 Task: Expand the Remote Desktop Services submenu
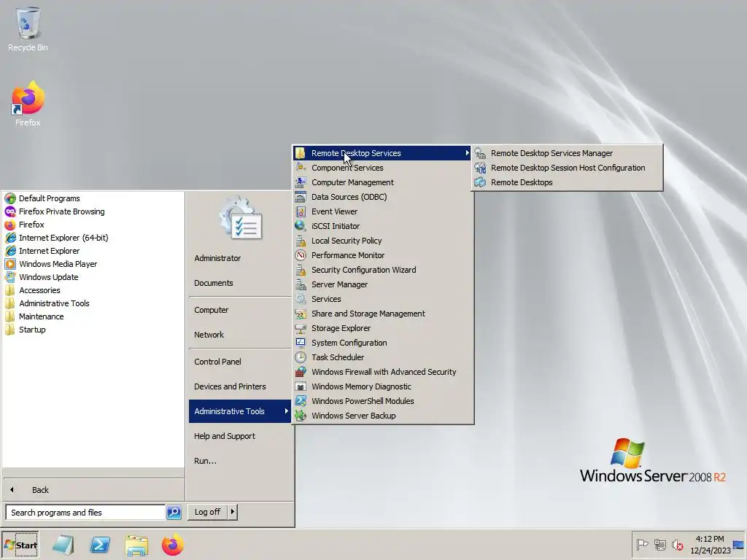coord(382,153)
